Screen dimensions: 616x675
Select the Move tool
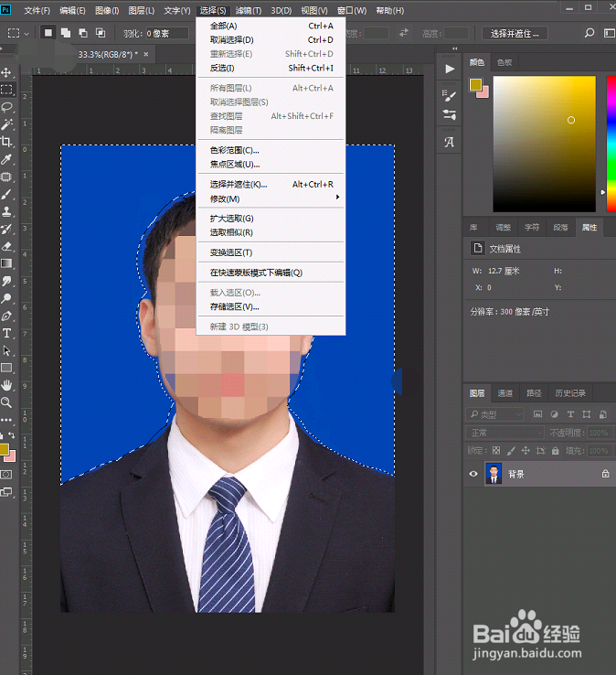click(x=6, y=72)
